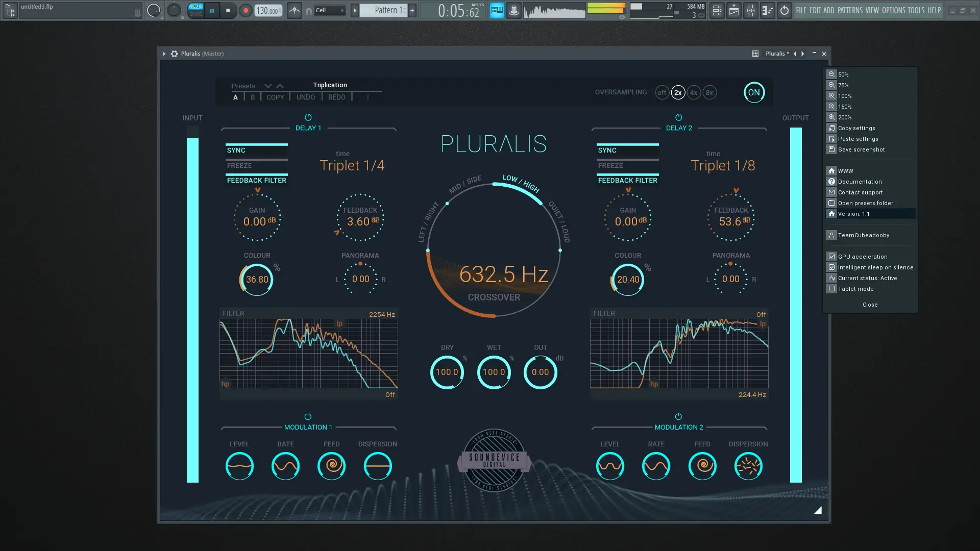Select 4x oversampling option
Viewport: 980px width, 551px height.
click(694, 92)
